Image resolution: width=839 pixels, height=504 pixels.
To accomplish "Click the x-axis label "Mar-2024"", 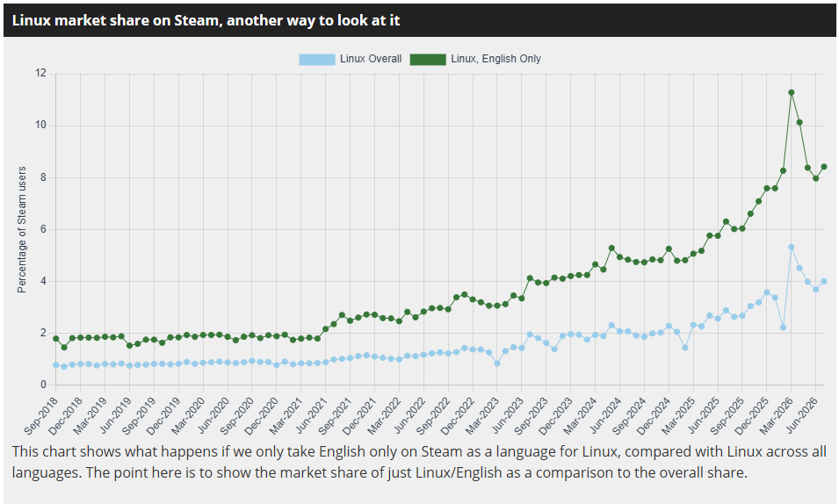I will pyautogui.click(x=581, y=415).
